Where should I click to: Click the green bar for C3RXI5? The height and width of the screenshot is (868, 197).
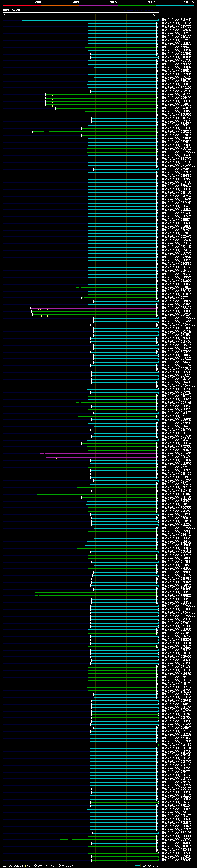[95, 132]
